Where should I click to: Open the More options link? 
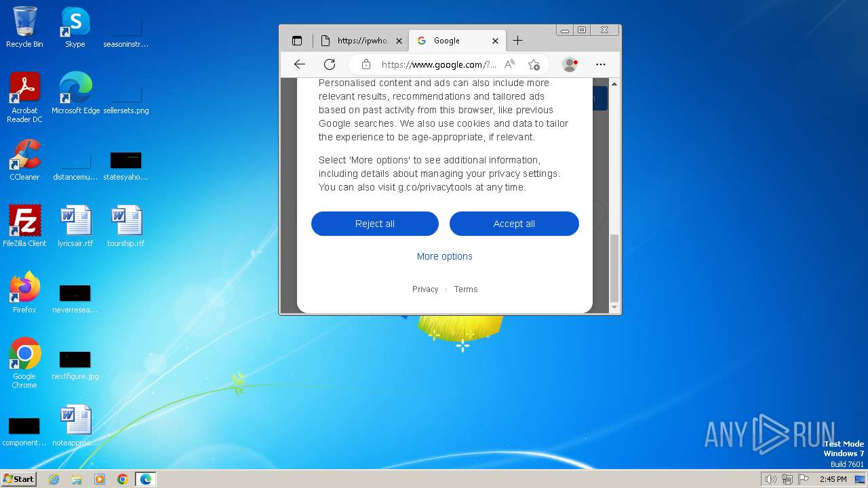[445, 256]
